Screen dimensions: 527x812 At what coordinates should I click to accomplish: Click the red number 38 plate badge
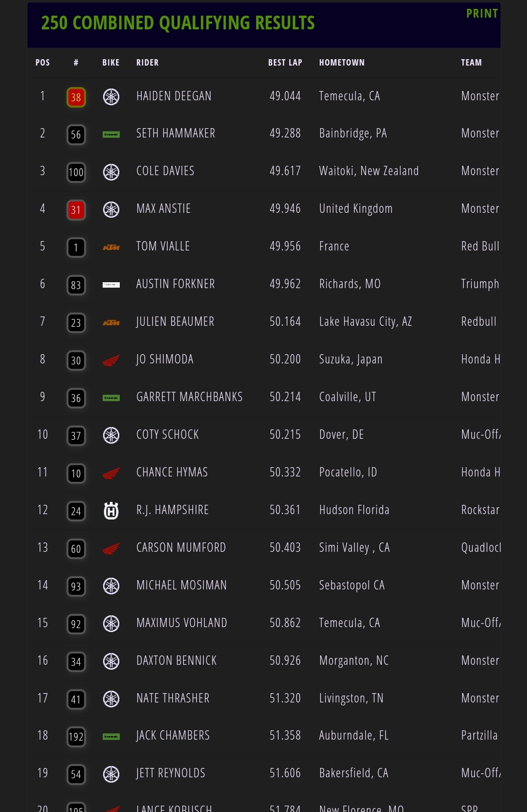(x=76, y=97)
